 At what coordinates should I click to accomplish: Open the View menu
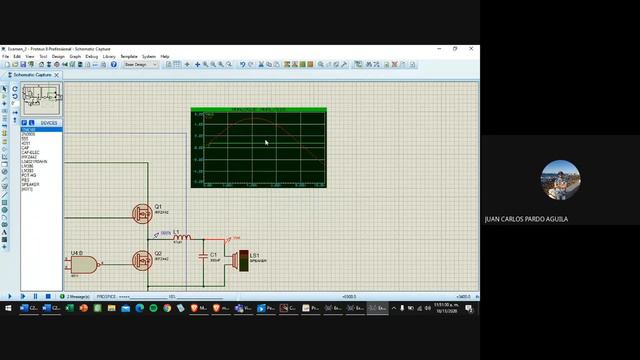coord(30,57)
